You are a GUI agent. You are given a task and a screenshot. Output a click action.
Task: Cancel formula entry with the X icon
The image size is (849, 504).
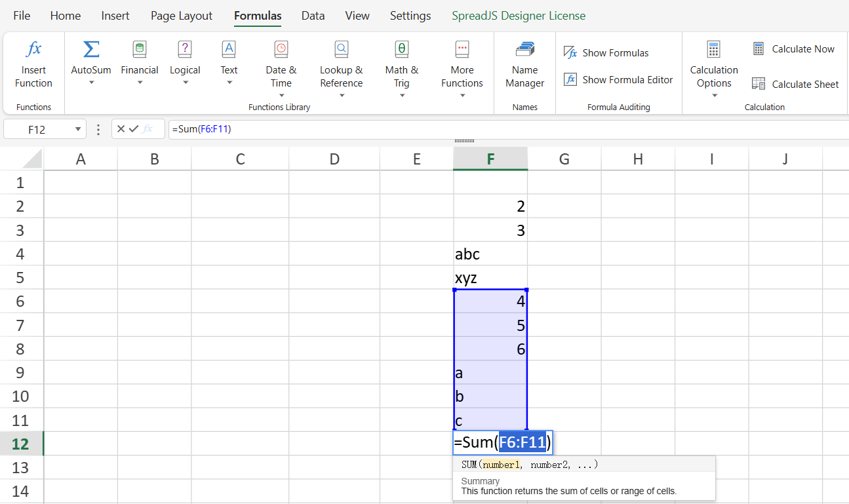pos(121,129)
